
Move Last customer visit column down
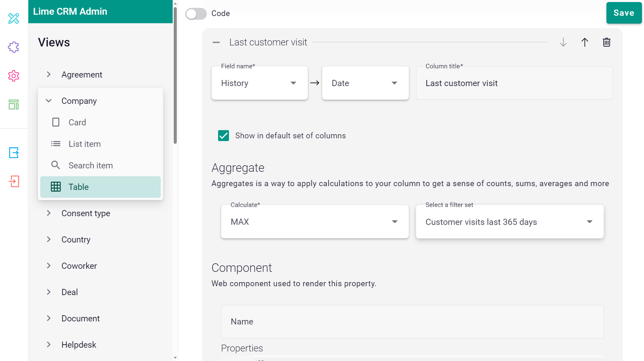pyautogui.click(x=563, y=42)
